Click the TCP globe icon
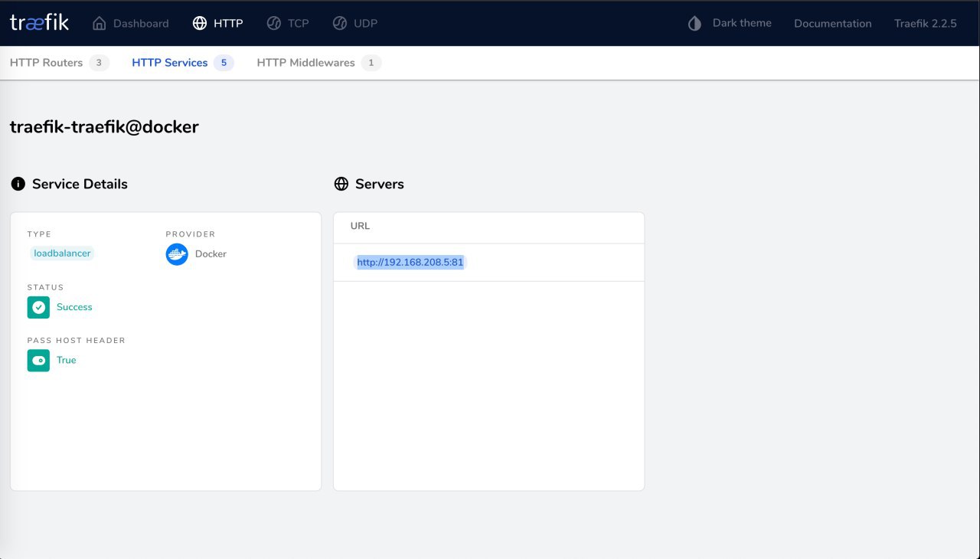Viewport: 980px width, 559px height. [x=274, y=23]
